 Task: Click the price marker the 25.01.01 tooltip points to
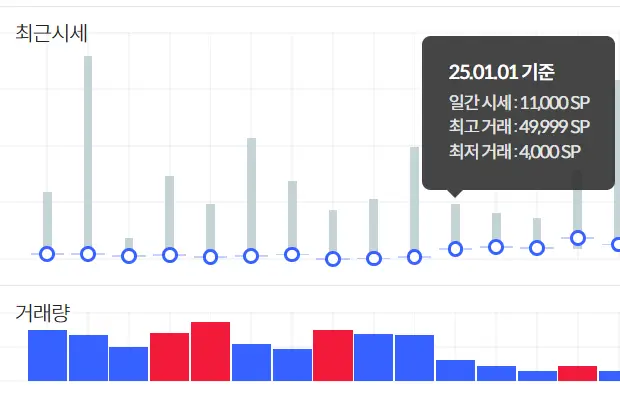tap(456, 249)
